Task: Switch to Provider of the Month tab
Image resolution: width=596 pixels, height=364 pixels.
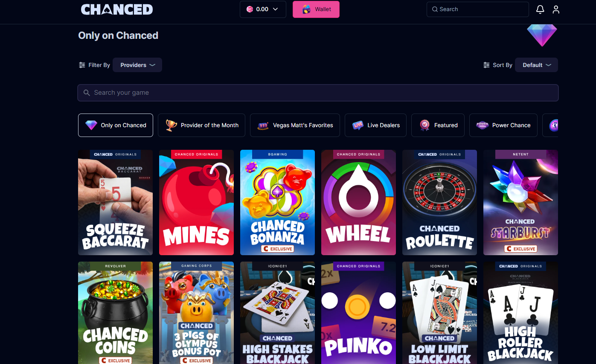Action: point(201,125)
